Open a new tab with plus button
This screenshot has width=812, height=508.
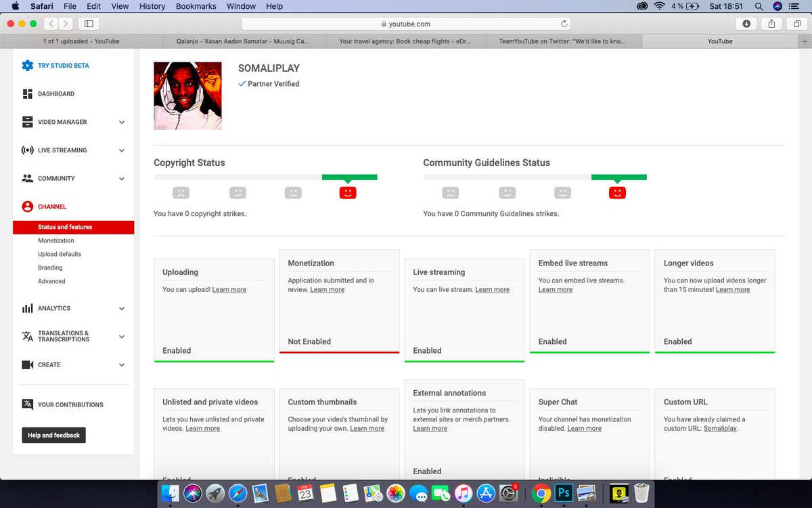[804, 41]
